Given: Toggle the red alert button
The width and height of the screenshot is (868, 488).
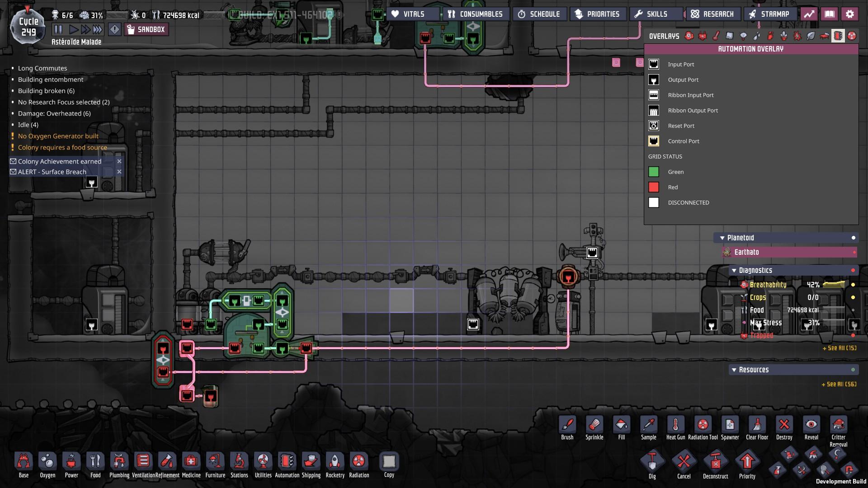Looking at the screenshot, I should (115, 30).
